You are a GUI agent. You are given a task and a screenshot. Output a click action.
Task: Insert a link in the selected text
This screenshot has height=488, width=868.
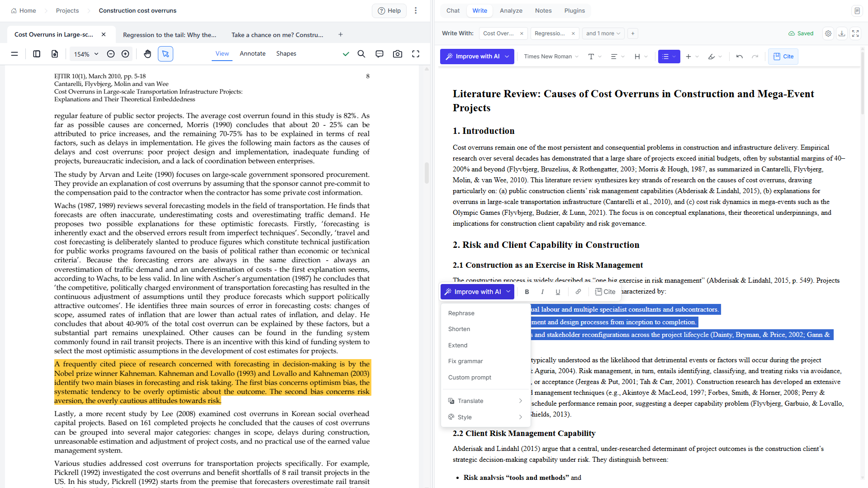578,292
